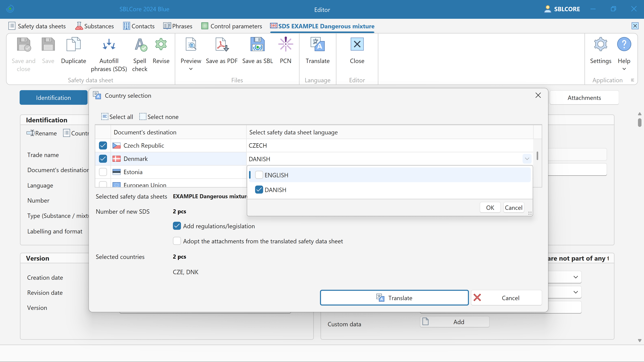Expand the Preview options arrow
This screenshot has height=362, width=644.
click(191, 69)
